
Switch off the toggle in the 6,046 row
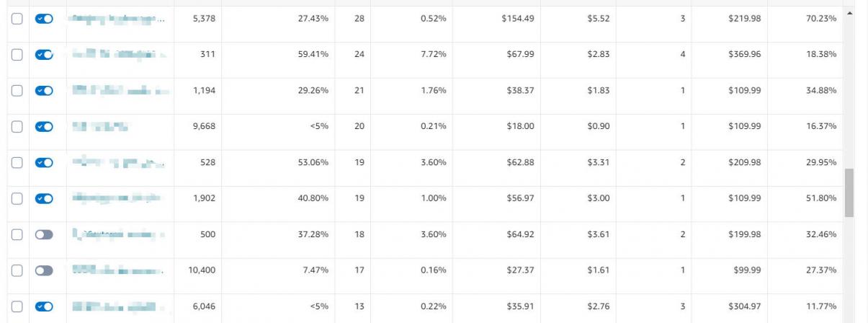point(44,306)
